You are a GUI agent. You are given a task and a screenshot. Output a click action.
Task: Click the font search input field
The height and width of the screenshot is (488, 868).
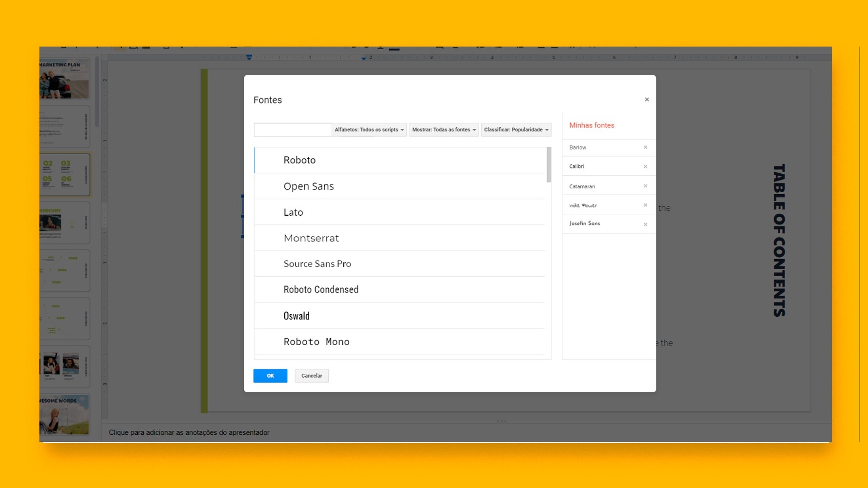(293, 130)
